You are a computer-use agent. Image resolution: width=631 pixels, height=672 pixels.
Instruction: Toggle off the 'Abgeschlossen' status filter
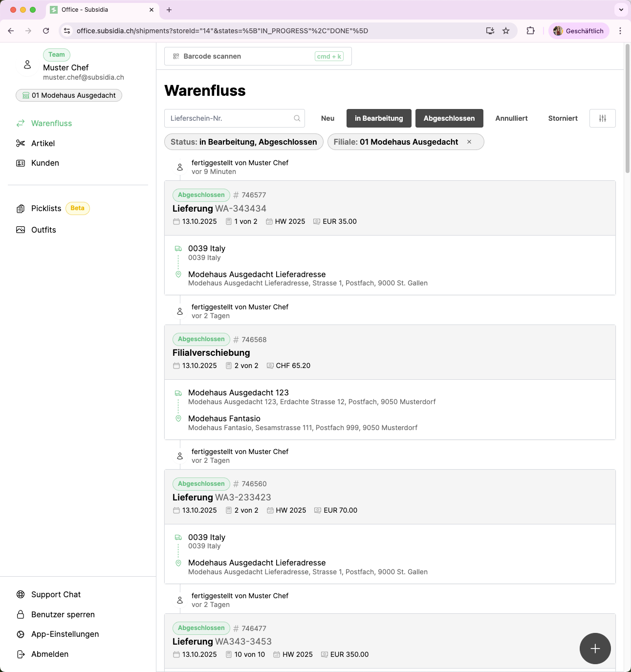pyautogui.click(x=449, y=118)
